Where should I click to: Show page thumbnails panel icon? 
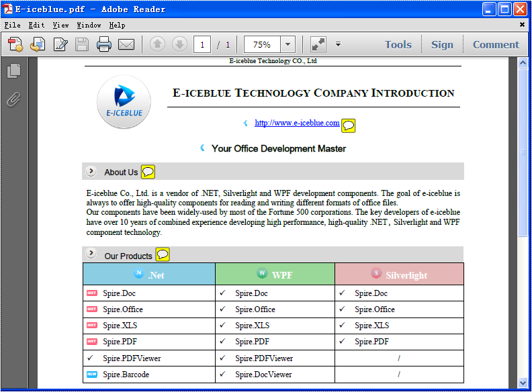point(13,70)
